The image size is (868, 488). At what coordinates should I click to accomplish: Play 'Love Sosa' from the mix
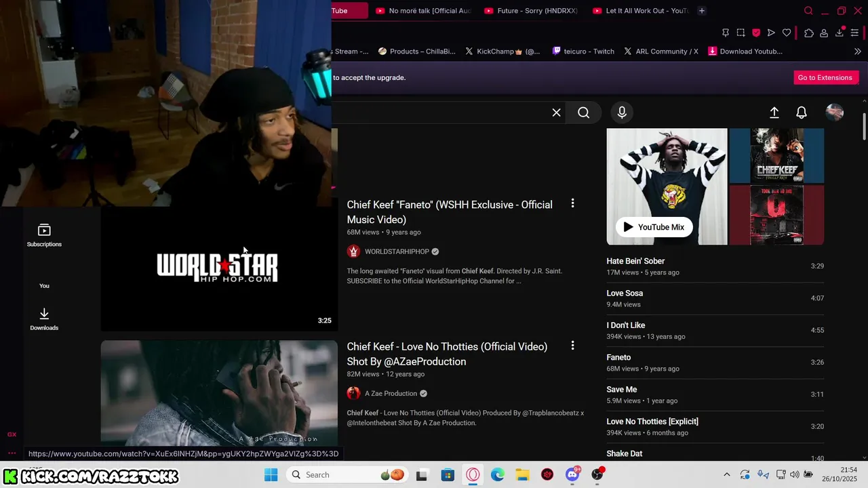pyautogui.click(x=715, y=298)
